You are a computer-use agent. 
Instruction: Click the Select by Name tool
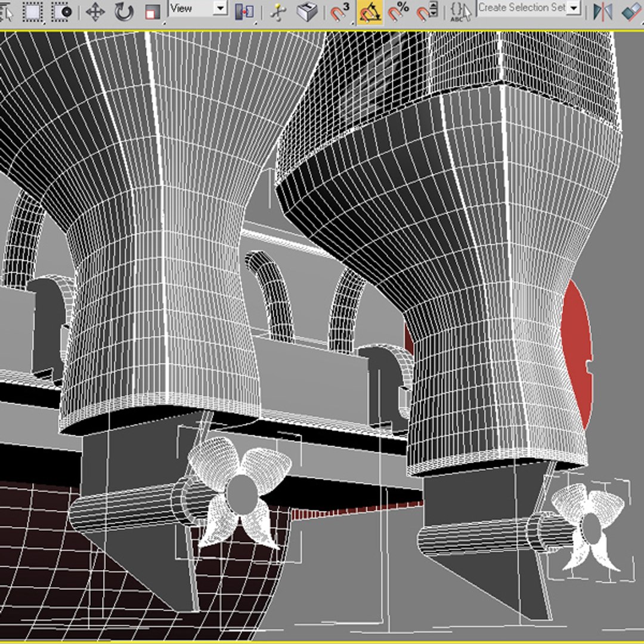tap(7, 11)
